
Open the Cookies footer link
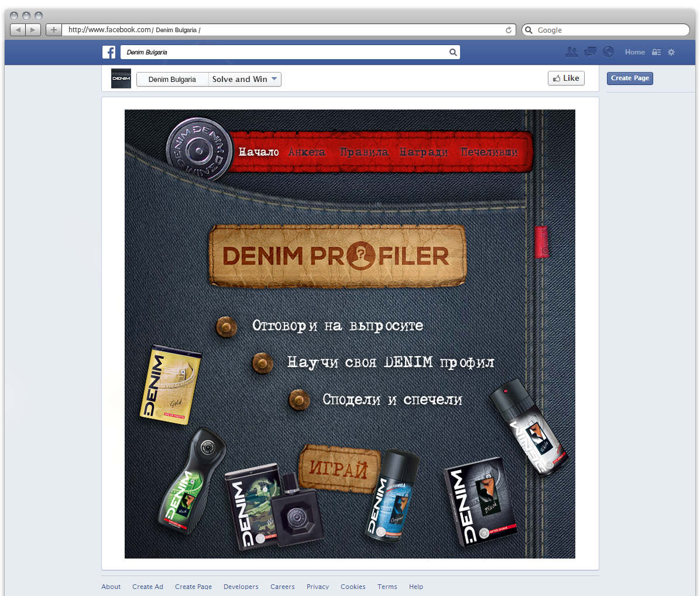(353, 587)
